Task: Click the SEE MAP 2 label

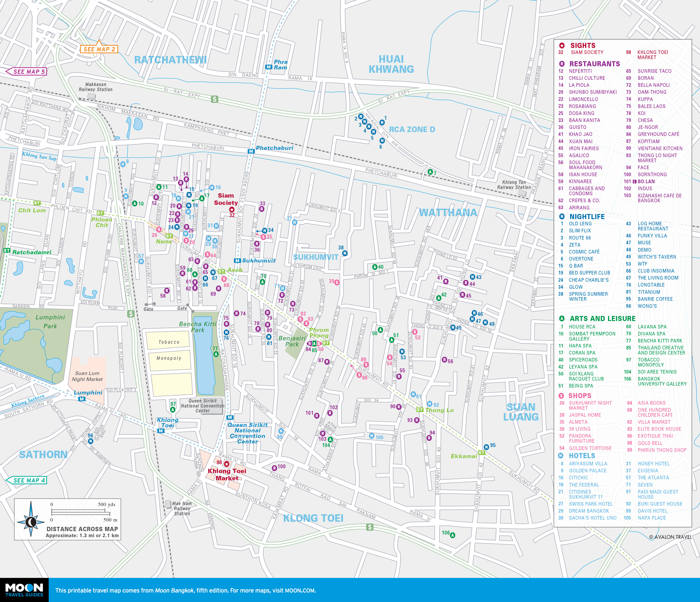Action: [x=99, y=49]
